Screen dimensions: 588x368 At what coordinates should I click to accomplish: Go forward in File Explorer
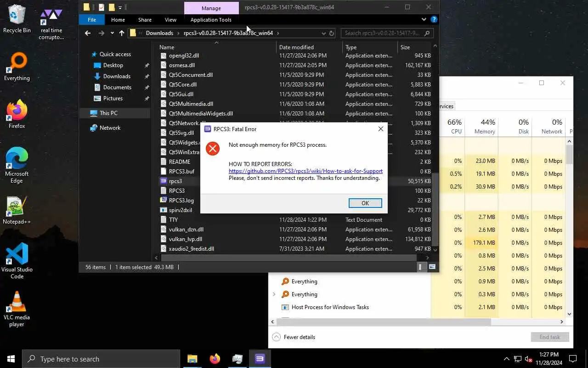click(102, 33)
